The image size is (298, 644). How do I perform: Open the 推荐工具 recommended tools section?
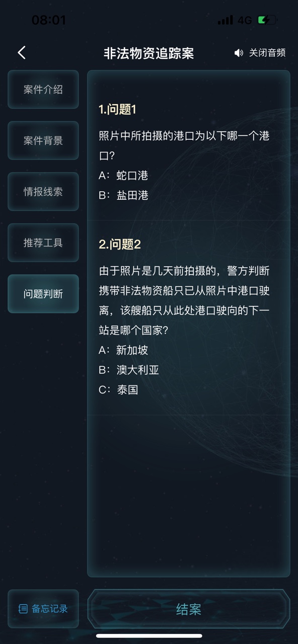pos(43,243)
